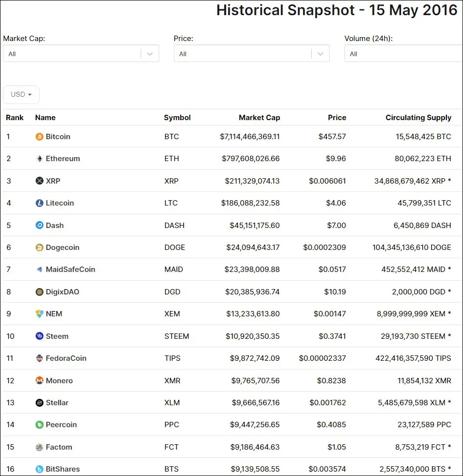The width and height of the screenshot is (463, 476).
Task: Click the Ethereum diamond logo icon
Action: click(40, 159)
